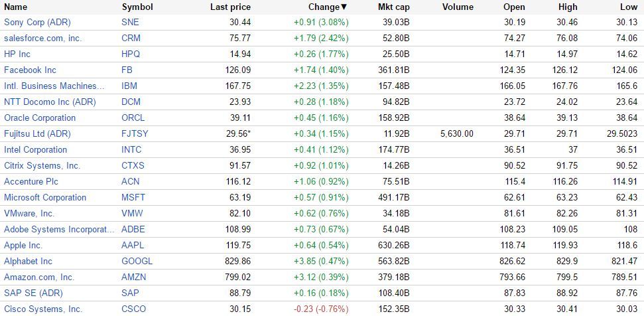Image resolution: width=644 pixels, height=316 pixels.
Task: Click the Name column header
Action: [16, 7]
